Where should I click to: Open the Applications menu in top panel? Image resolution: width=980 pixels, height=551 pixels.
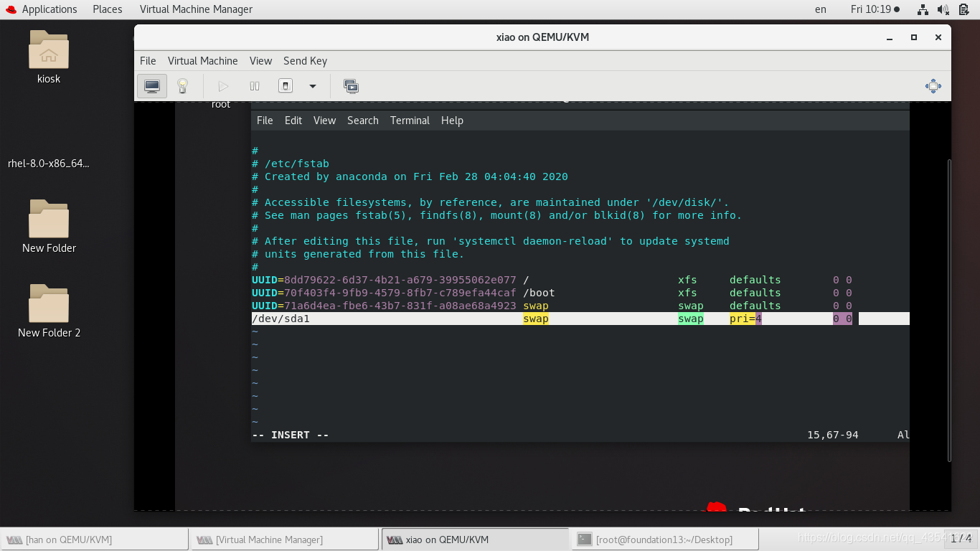pos(41,9)
